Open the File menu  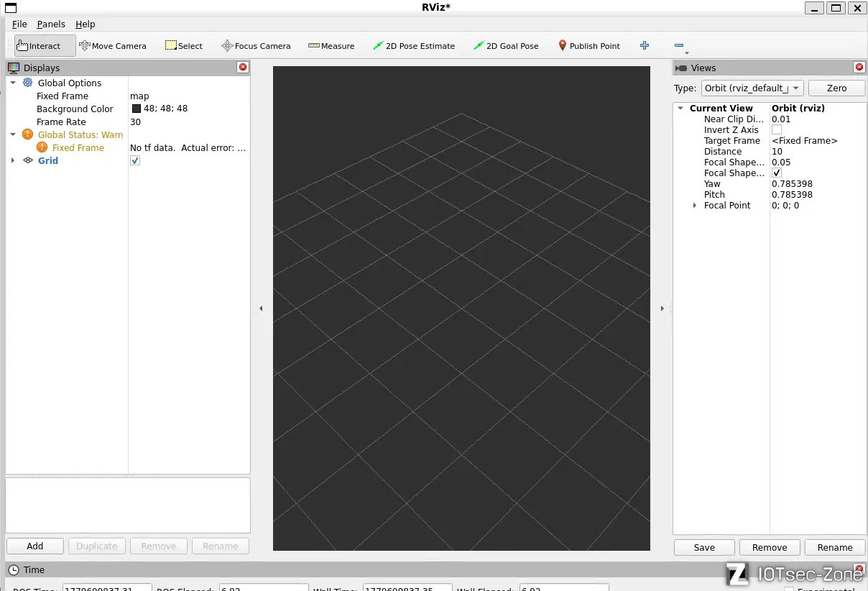click(19, 24)
